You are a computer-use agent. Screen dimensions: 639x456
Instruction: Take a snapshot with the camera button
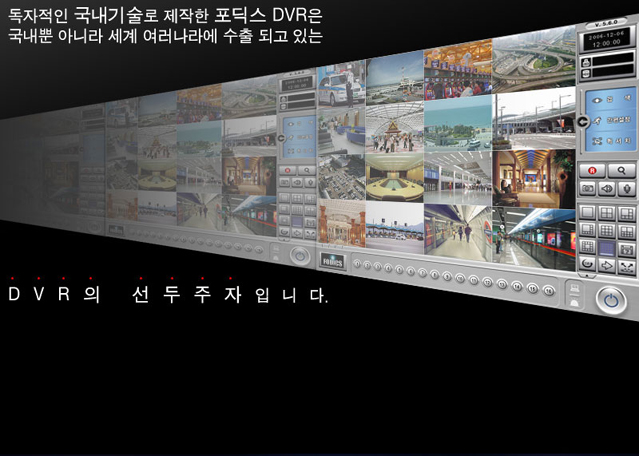(588, 189)
